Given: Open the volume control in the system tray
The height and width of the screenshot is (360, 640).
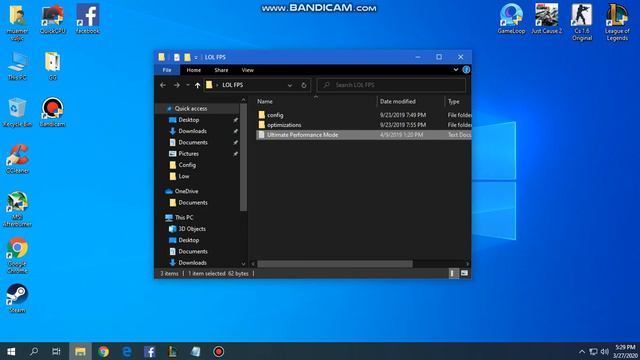Looking at the screenshot, I should coord(605,351).
